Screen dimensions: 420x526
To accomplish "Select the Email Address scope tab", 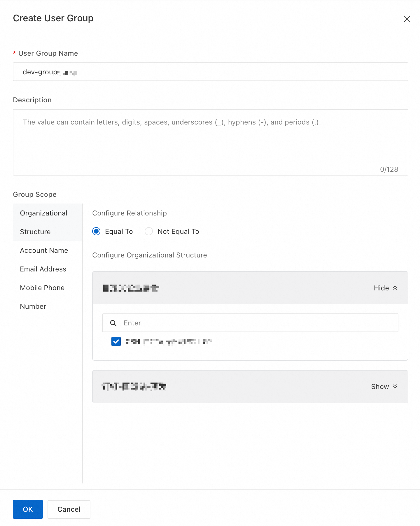I will click(x=43, y=269).
